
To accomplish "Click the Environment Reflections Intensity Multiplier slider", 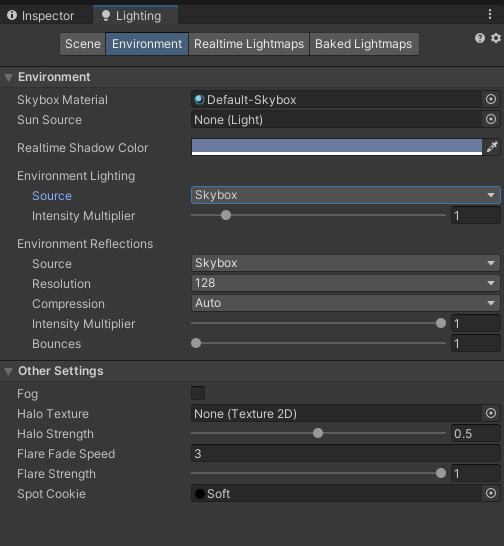I will click(x=318, y=323).
